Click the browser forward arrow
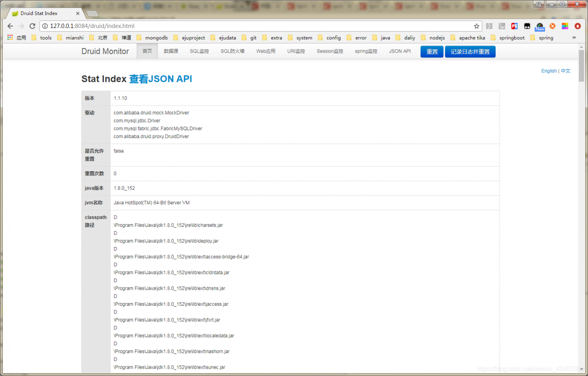The image size is (588, 376). [x=21, y=26]
